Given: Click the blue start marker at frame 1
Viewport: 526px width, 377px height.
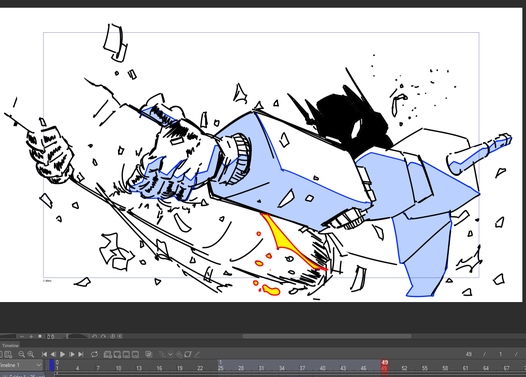Looking at the screenshot, I should pos(52,365).
